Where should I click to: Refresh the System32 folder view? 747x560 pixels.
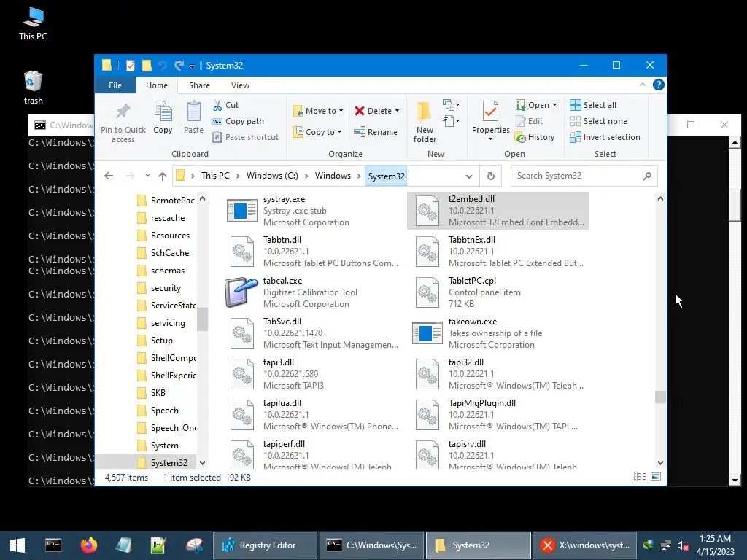(x=491, y=176)
